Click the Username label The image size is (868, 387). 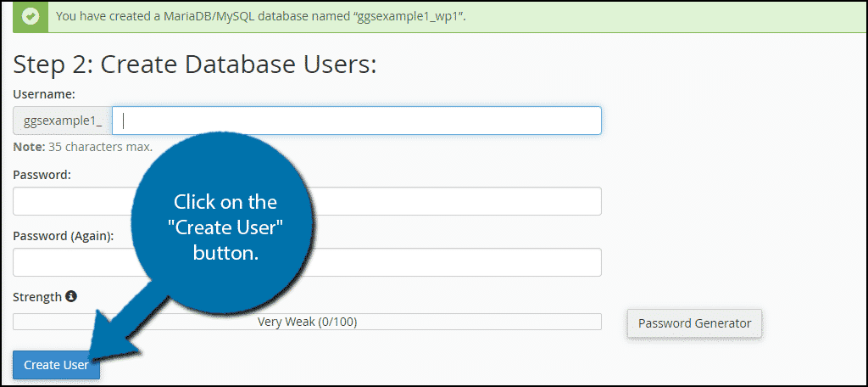44,93
